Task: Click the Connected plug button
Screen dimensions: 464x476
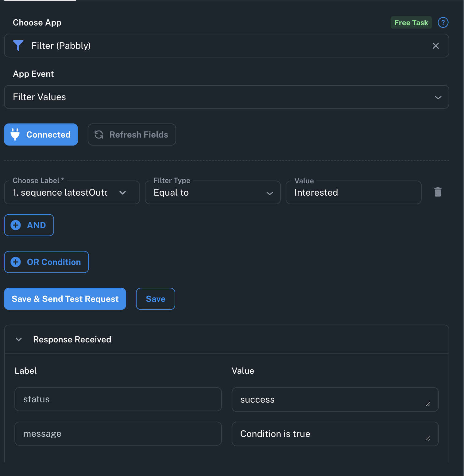Action: click(x=41, y=135)
